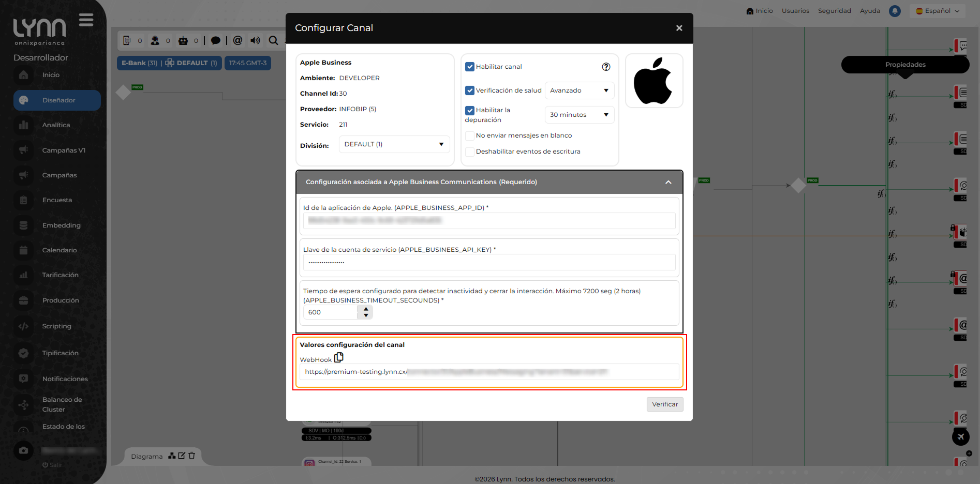Open Diseñador in the sidebar
The width and height of the screenshot is (980, 484).
pyautogui.click(x=57, y=100)
